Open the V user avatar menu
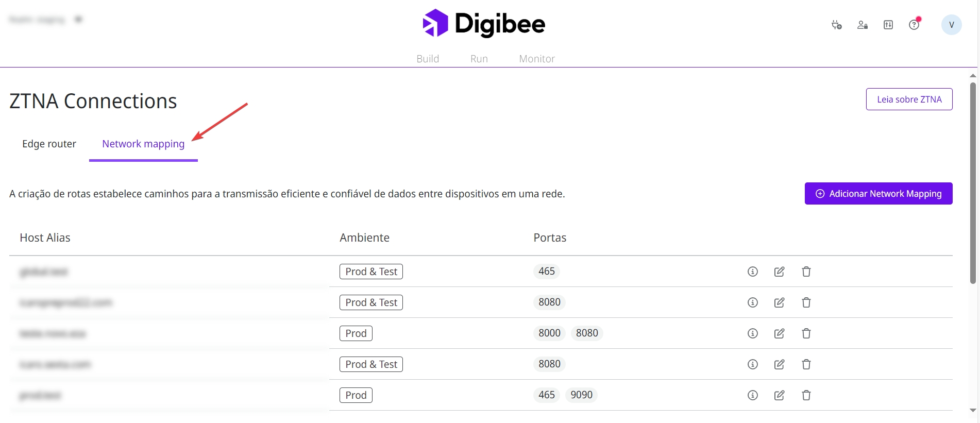 pyautogui.click(x=951, y=25)
